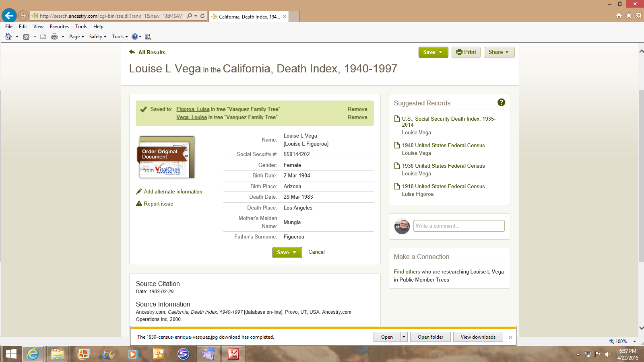This screenshot has width=644, height=362.
Task: Click the browser back arrow button
Action: tap(9, 16)
